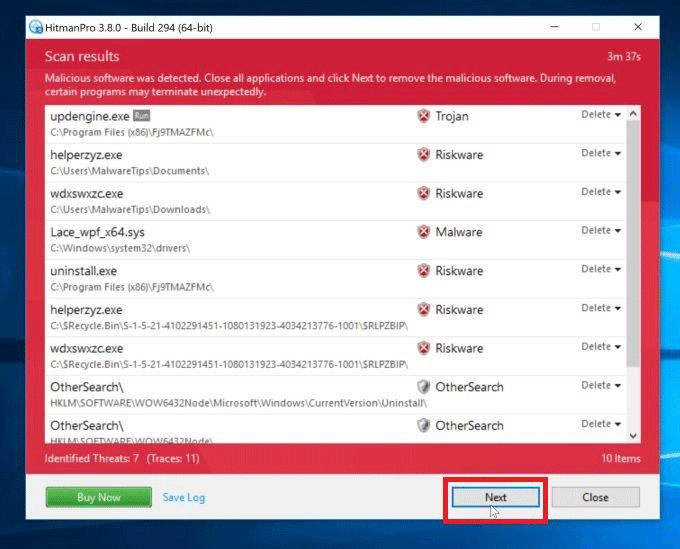The height and width of the screenshot is (549, 680).
Task: Click the gray shield icon of the last OtherSearch entry
Action: click(x=423, y=425)
